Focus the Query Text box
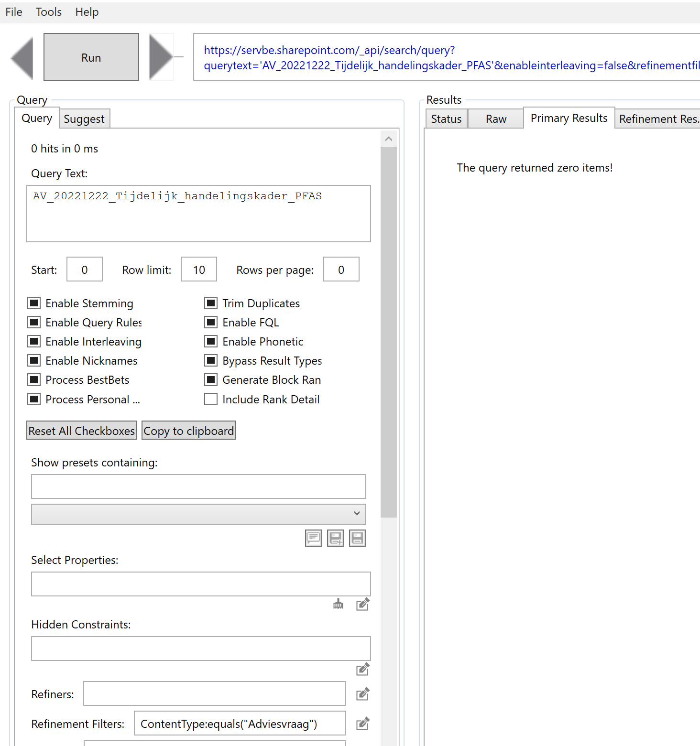The width and height of the screenshot is (700, 746). (x=198, y=214)
